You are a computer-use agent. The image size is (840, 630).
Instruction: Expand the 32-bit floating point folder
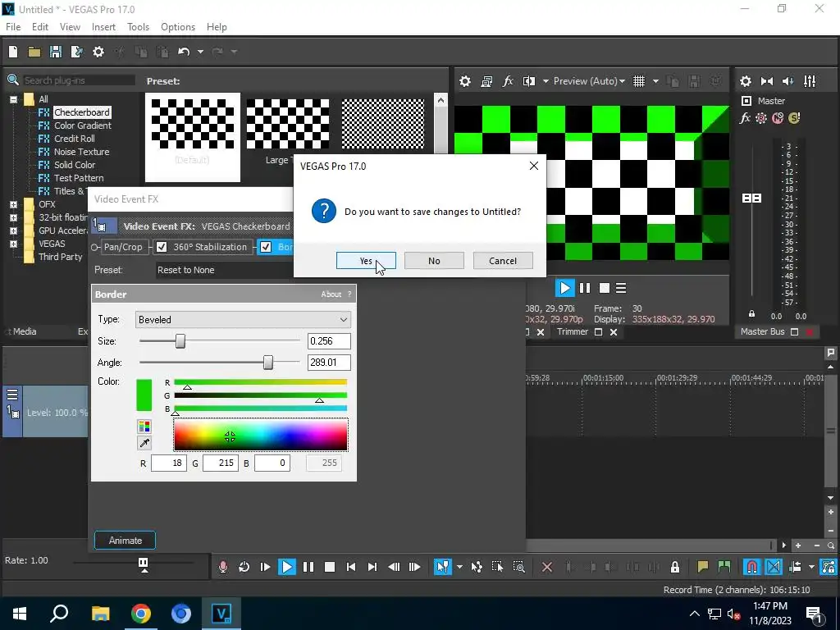tap(13, 218)
